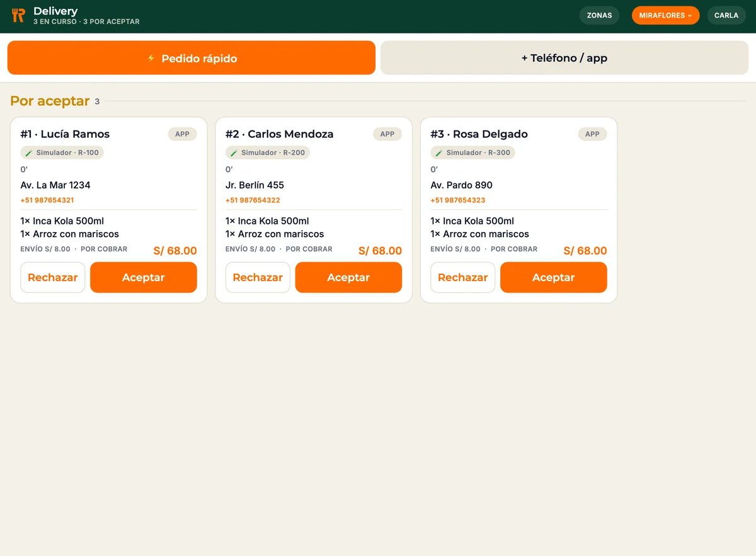The width and height of the screenshot is (756, 556).
Task: Click Por cobrar label on Rosa Delgado card
Action: tap(514, 249)
